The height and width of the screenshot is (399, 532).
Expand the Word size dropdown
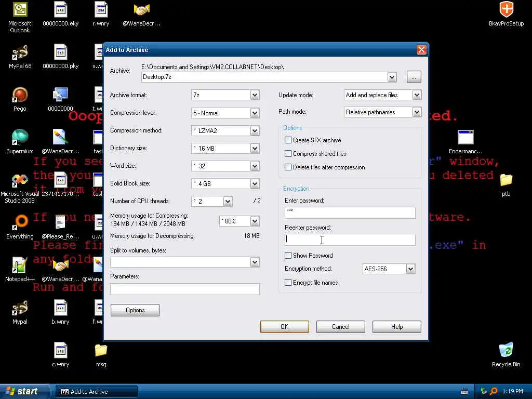coord(255,166)
